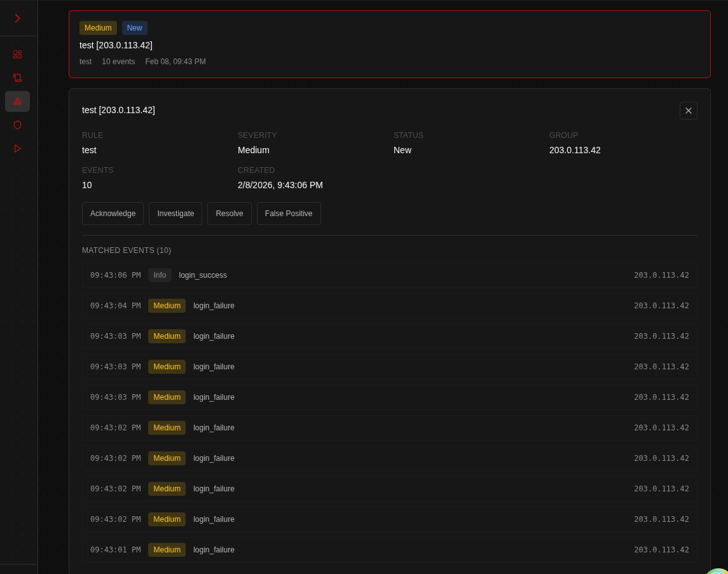Click the Medium badge in 09:43:01 PM row
728x574 pixels.
click(x=167, y=550)
